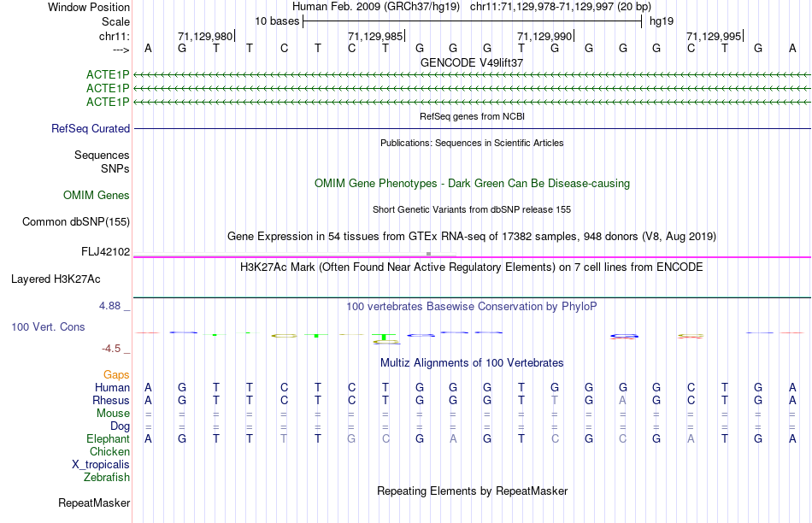The image size is (812, 523).
Task: Select the Elephant alignment row label
Action: 108,438
